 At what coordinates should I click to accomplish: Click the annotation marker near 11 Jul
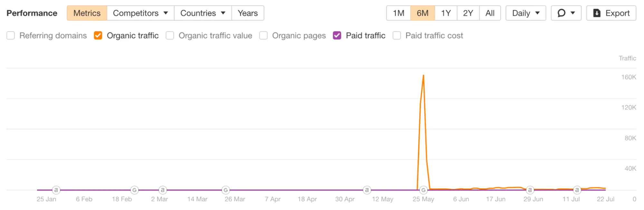(x=577, y=190)
